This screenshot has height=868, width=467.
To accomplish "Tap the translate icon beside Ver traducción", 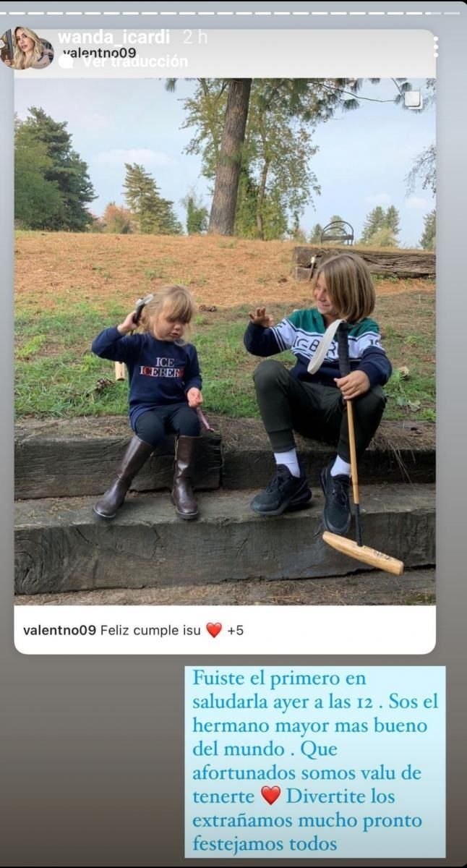I will point(66,63).
